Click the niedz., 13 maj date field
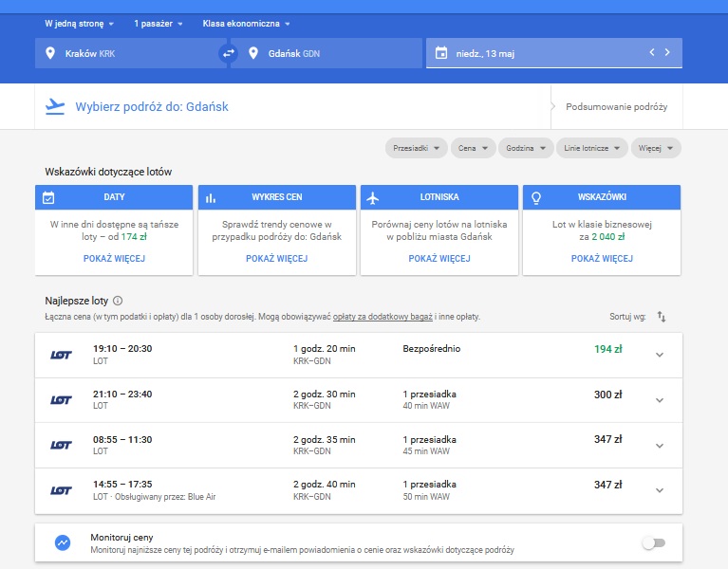This screenshot has width=728, height=569. (x=554, y=53)
